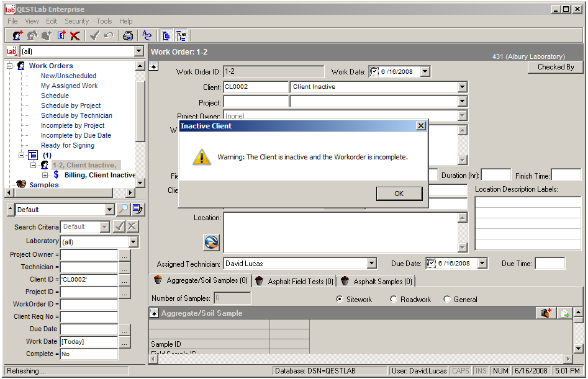The image size is (588, 379).
Task: Click the red X delete toolbar icon
Action: 75,36
